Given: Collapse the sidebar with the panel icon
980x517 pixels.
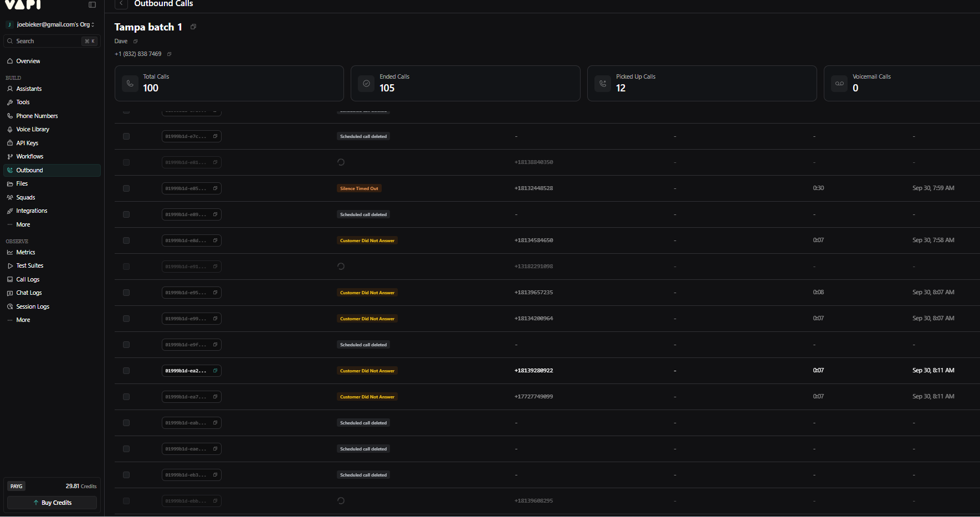Looking at the screenshot, I should click(x=92, y=5).
